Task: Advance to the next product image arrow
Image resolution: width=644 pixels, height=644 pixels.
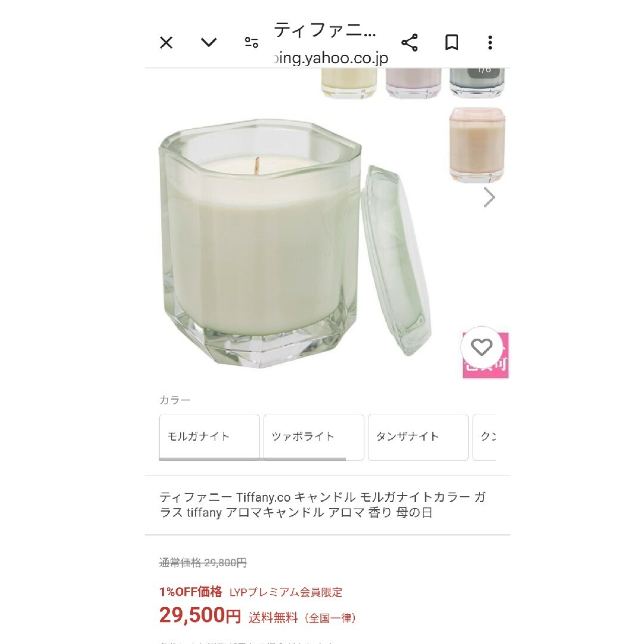Action: 489,197
